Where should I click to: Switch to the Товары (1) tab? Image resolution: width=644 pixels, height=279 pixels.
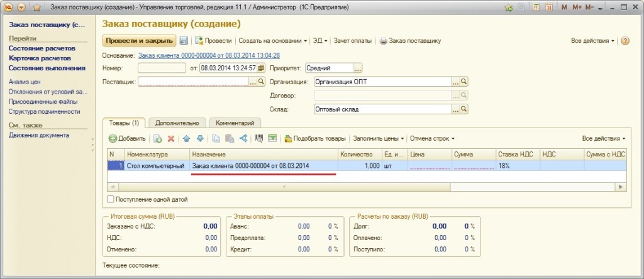point(124,123)
